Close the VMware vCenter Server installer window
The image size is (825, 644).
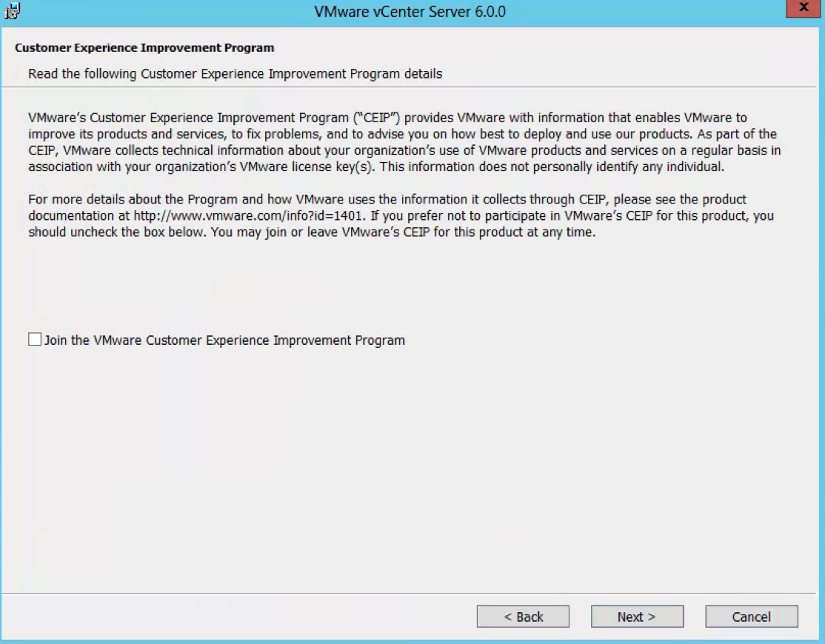804,8
